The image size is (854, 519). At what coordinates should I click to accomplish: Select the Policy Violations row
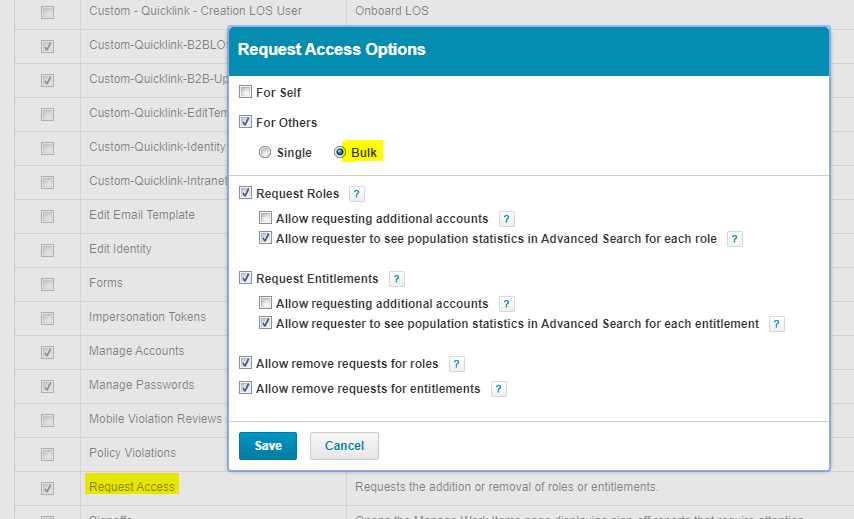click(x=132, y=453)
